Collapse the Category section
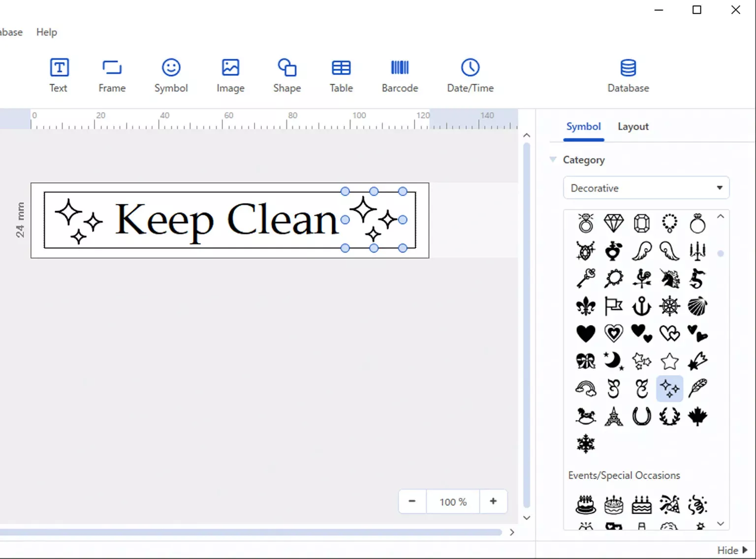Screen dimensions: 756x559 (x=552, y=160)
